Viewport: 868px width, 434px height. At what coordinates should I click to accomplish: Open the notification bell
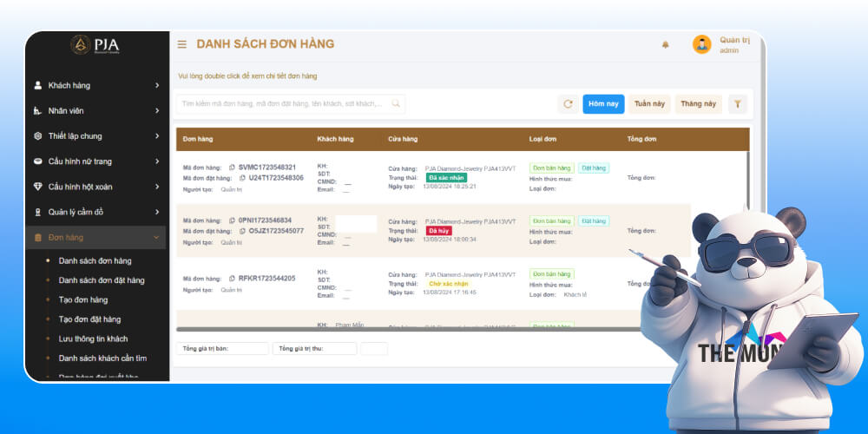click(666, 45)
